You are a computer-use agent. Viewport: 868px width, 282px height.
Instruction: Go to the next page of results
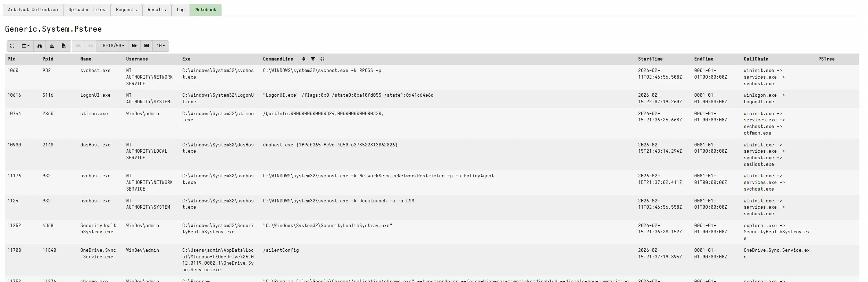click(x=134, y=46)
